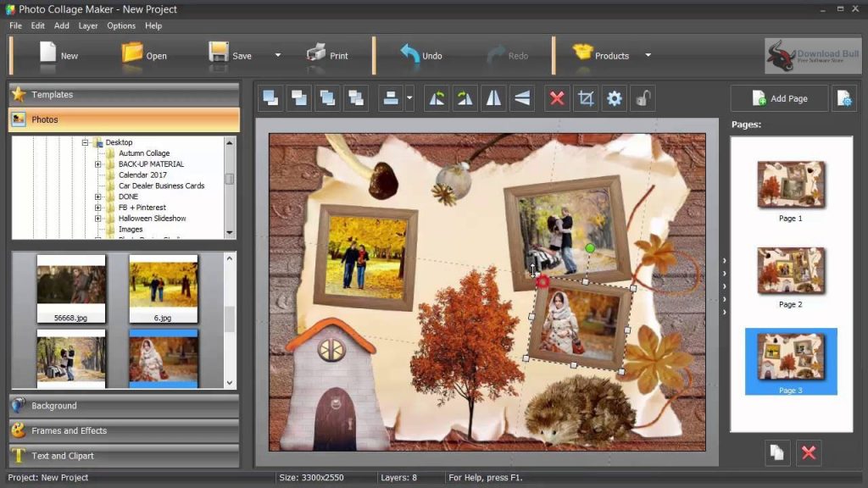
Task: Flip the selected frame vertically
Action: pyautogui.click(x=523, y=98)
